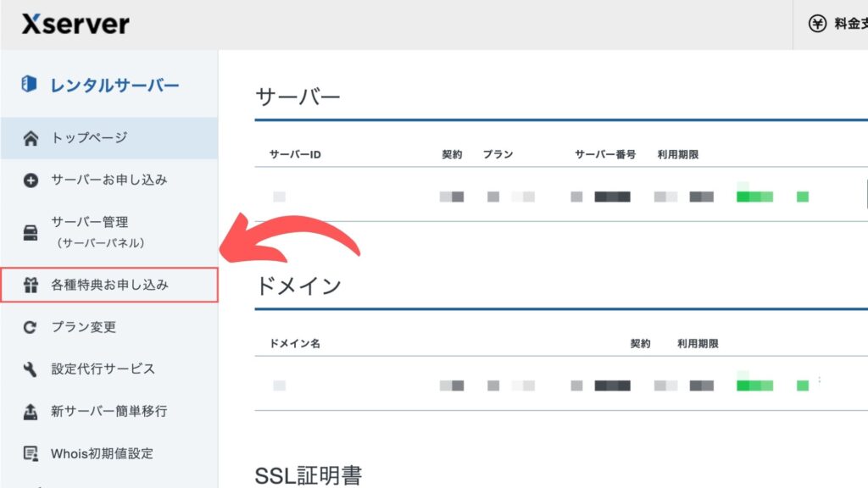Click the プラン column header

[x=498, y=154]
